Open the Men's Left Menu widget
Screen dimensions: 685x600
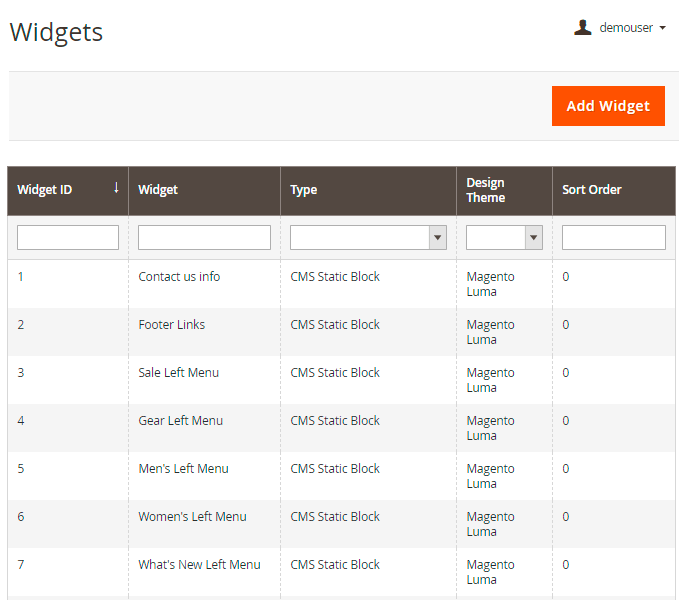click(183, 469)
